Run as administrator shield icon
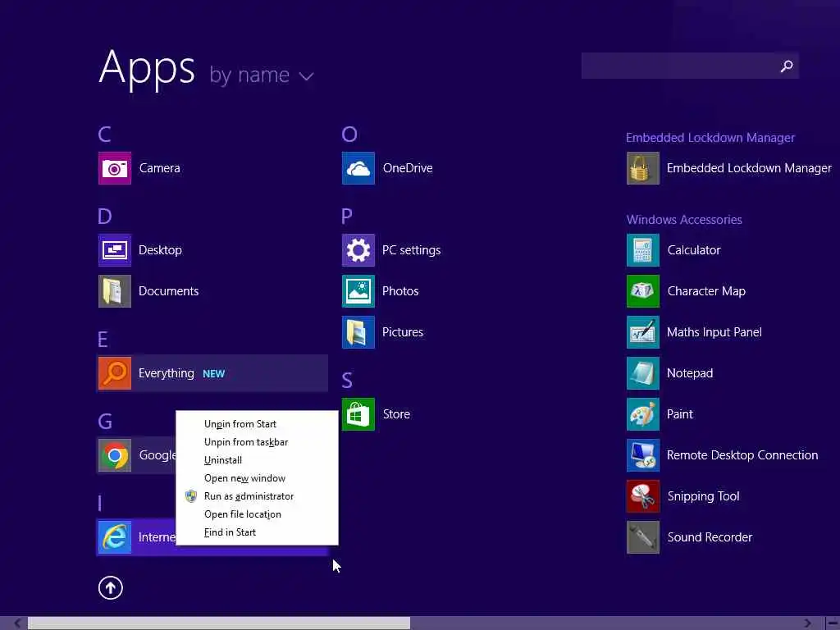The image size is (840, 630). pos(190,496)
